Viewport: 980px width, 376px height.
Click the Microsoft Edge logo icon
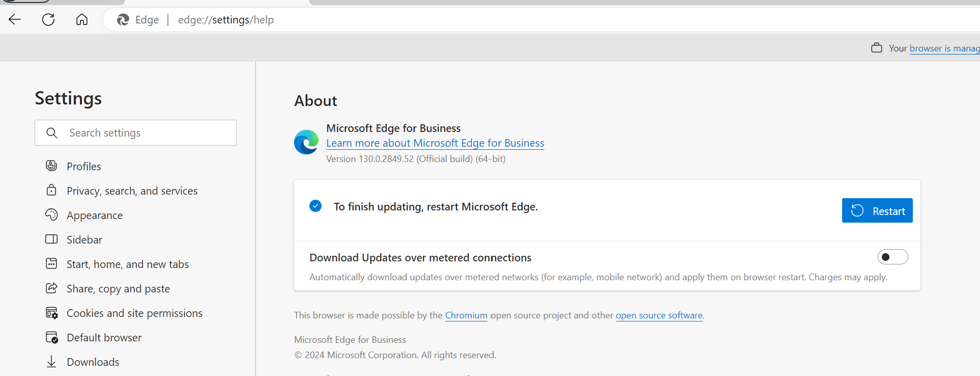click(306, 143)
